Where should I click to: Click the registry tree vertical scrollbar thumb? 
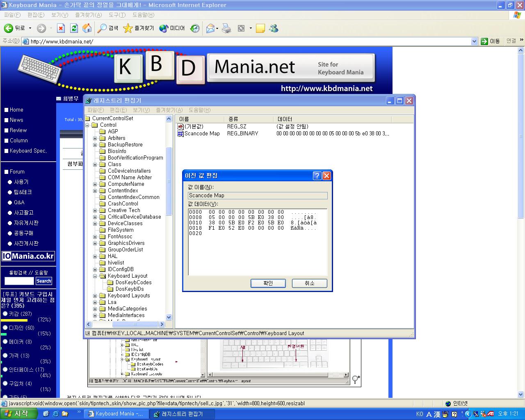pyautogui.click(x=169, y=181)
